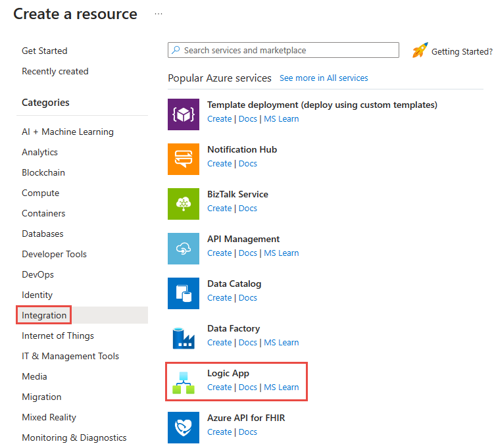Select the Integration category
This screenshot has height=448, width=494.
44,315
